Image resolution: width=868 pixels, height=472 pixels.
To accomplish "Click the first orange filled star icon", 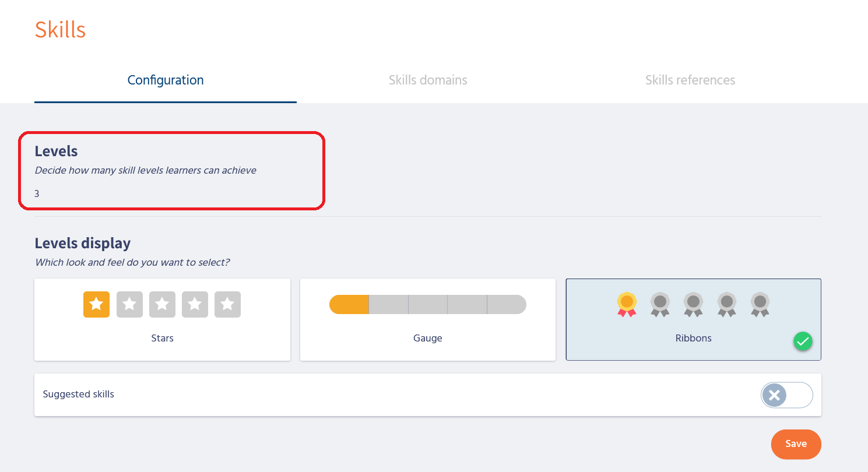I will [96, 304].
